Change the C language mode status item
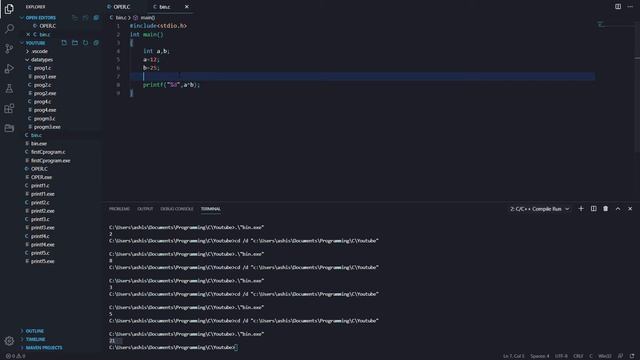Screen dimensions: 640x360 click(591, 356)
